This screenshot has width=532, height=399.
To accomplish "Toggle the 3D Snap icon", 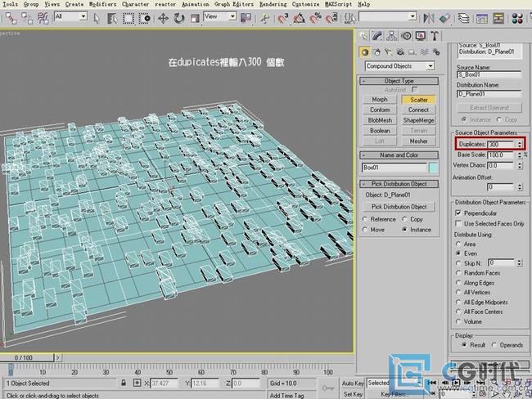I will click(282, 18).
